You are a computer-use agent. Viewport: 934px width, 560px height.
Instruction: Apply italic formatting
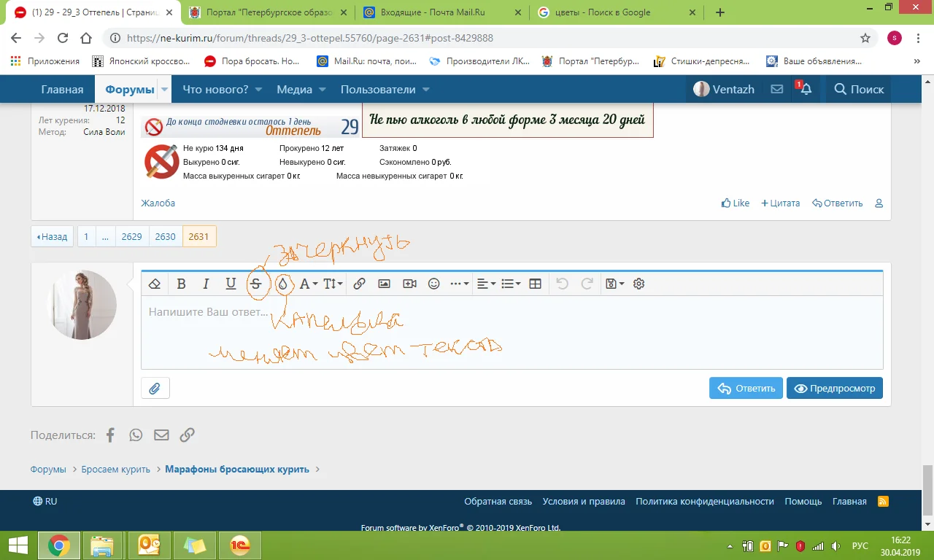coord(207,284)
